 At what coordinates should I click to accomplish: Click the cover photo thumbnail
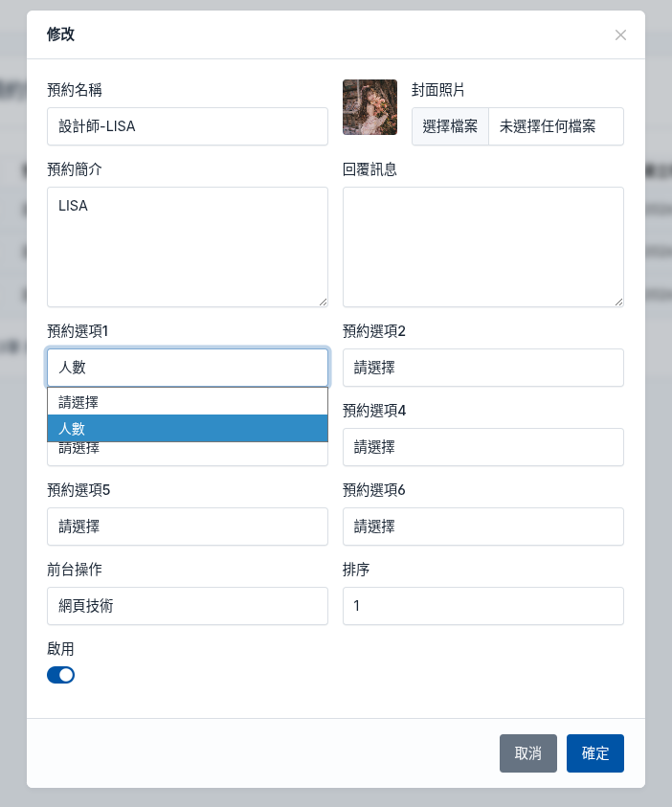(370, 107)
